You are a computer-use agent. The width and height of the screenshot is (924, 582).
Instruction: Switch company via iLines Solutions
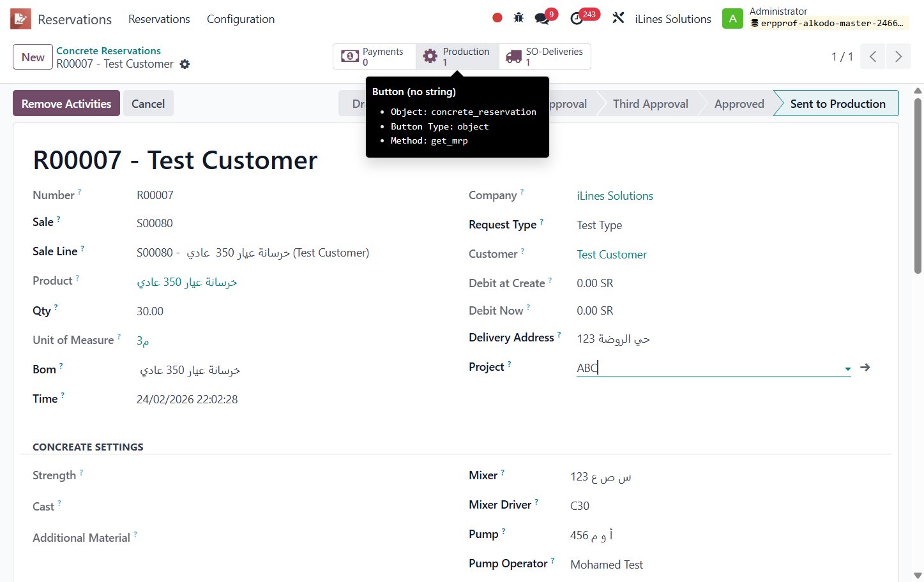(672, 19)
